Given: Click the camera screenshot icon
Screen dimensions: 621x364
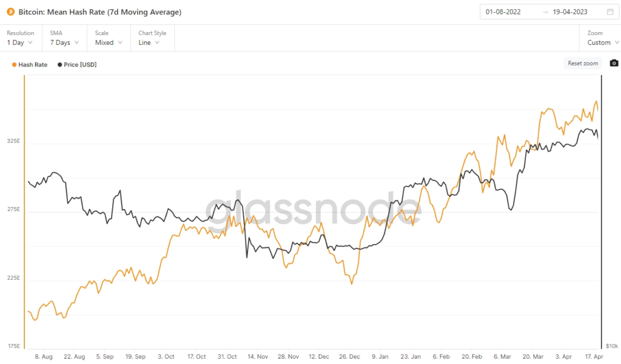Looking at the screenshot, I should click(614, 63).
